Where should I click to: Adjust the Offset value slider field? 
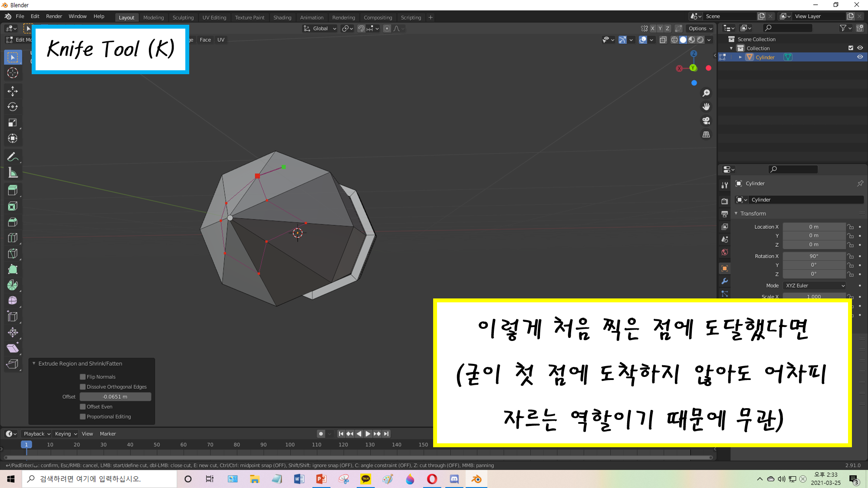pos(115,397)
